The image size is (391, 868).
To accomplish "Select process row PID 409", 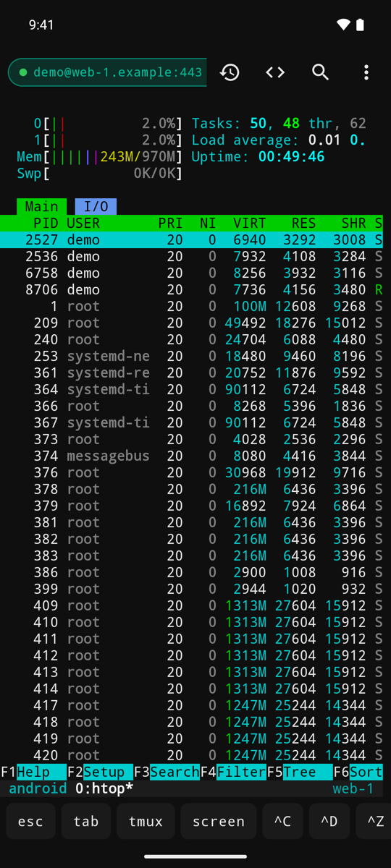I will [x=192, y=606].
